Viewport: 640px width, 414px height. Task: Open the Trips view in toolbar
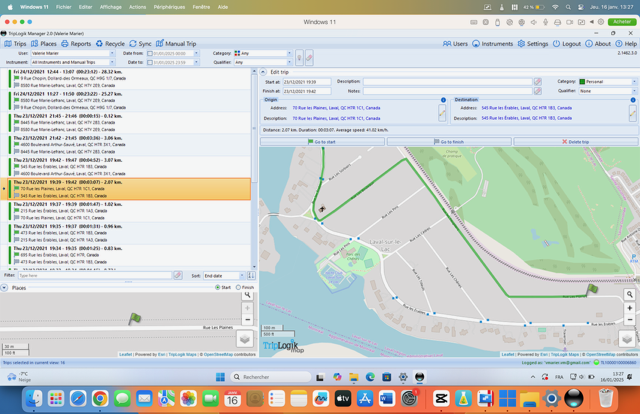(15, 44)
